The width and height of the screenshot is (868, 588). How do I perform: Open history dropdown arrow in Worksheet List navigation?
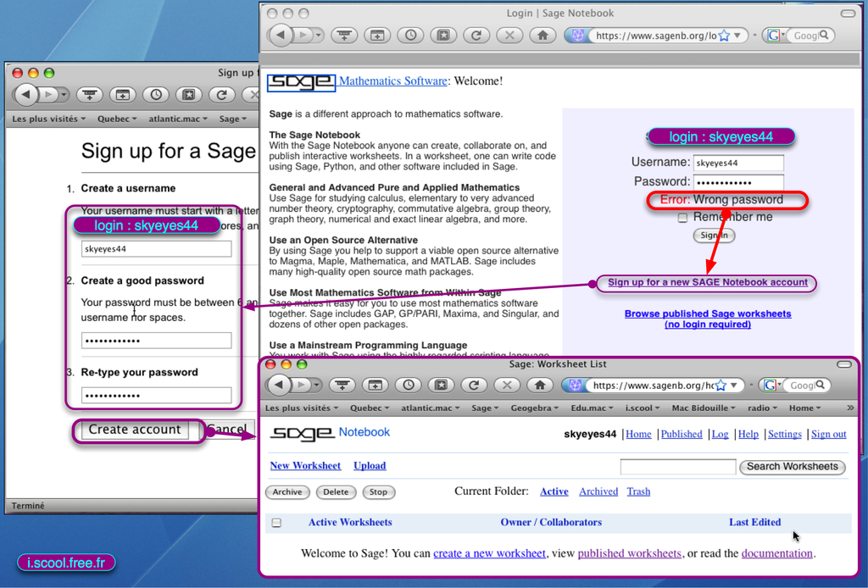click(x=316, y=385)
